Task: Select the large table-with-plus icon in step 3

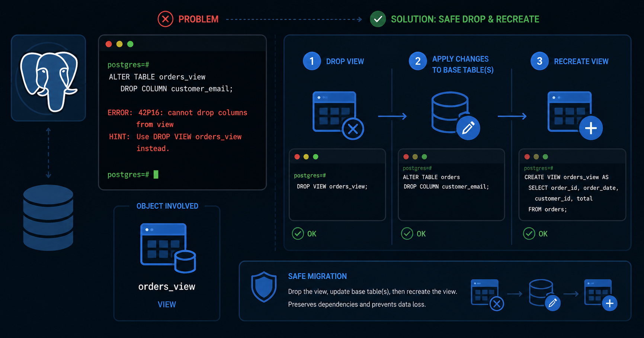Action: (x=575, y=115)
